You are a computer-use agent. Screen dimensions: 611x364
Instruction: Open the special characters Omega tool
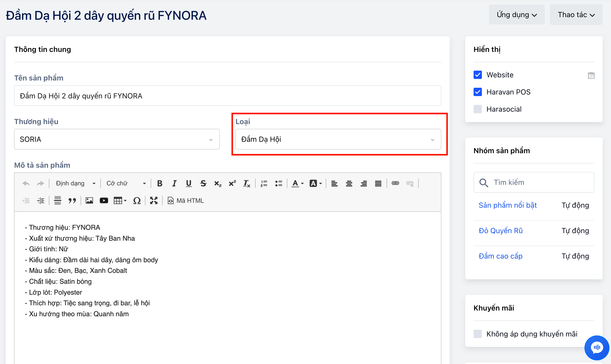[137, 201]
